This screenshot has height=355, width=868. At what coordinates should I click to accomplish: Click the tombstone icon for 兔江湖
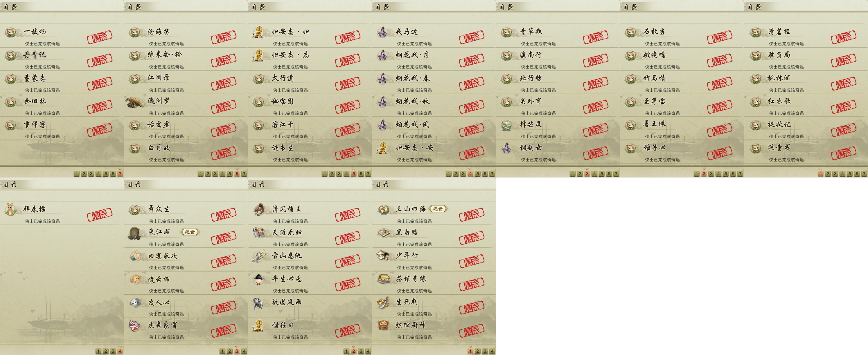click(135, 233)
